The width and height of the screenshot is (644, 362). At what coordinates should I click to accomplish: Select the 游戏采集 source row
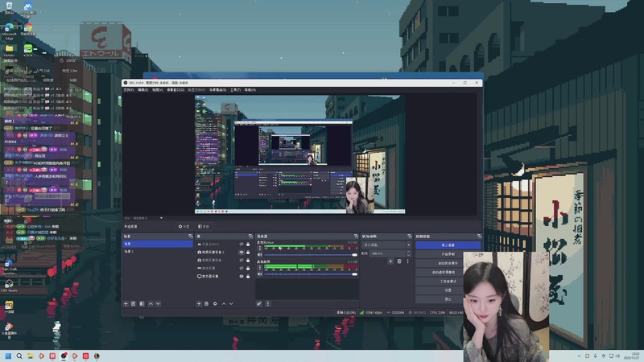click(225, 268)
